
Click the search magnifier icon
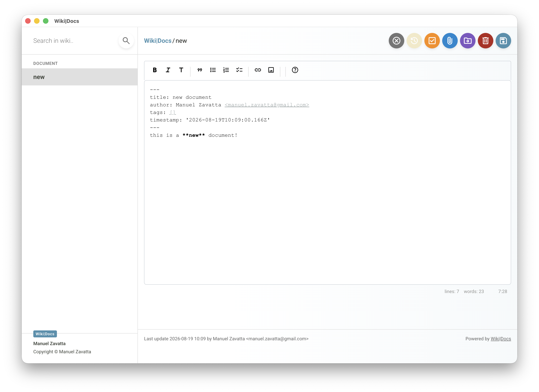[126, 41]
